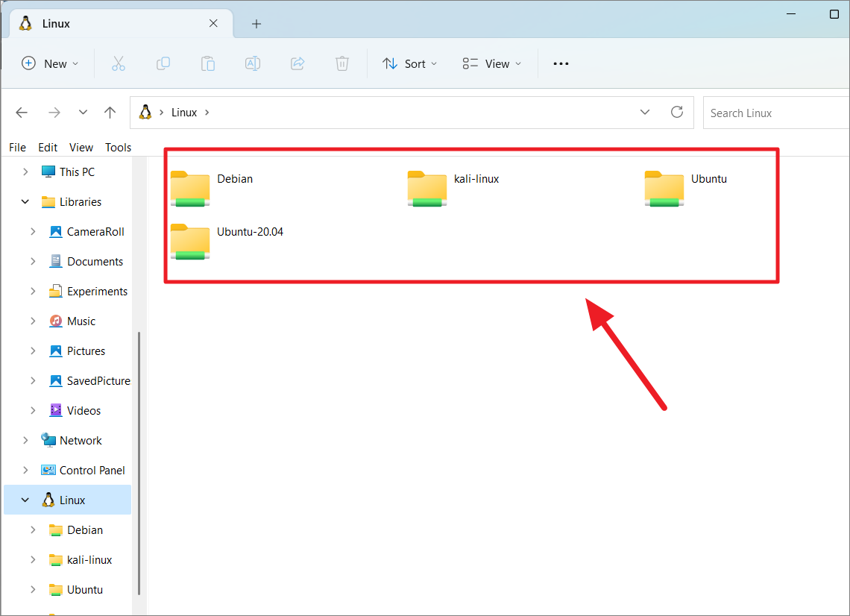Open the View menu in menu bar

81,148
